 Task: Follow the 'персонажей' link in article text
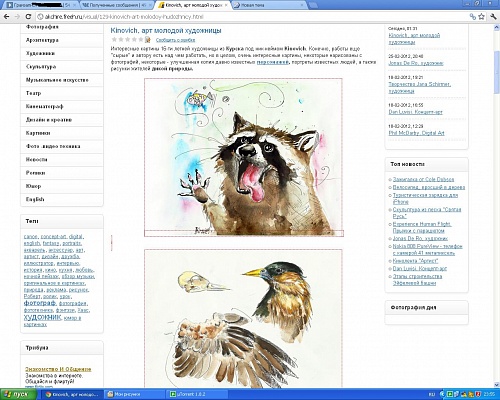(272, 62)
